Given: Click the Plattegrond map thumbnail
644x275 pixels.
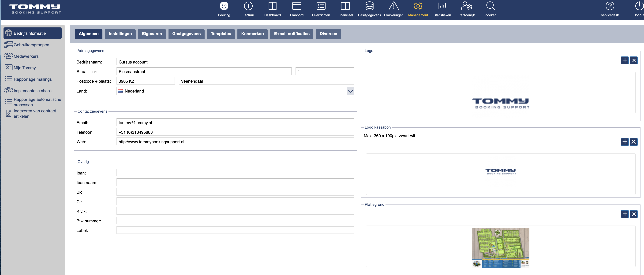Looking at the screenshot, I should tap(501, 248).
